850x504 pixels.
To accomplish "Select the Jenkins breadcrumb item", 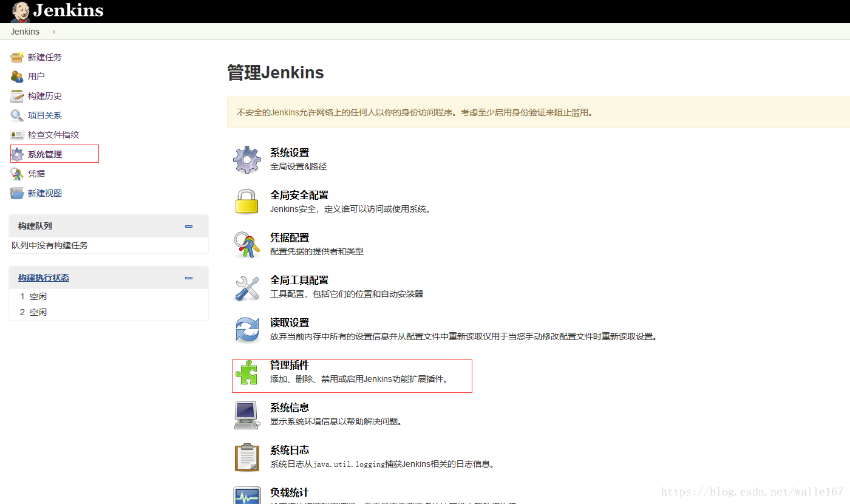I will pyautogui.click(x=25, y=32).
